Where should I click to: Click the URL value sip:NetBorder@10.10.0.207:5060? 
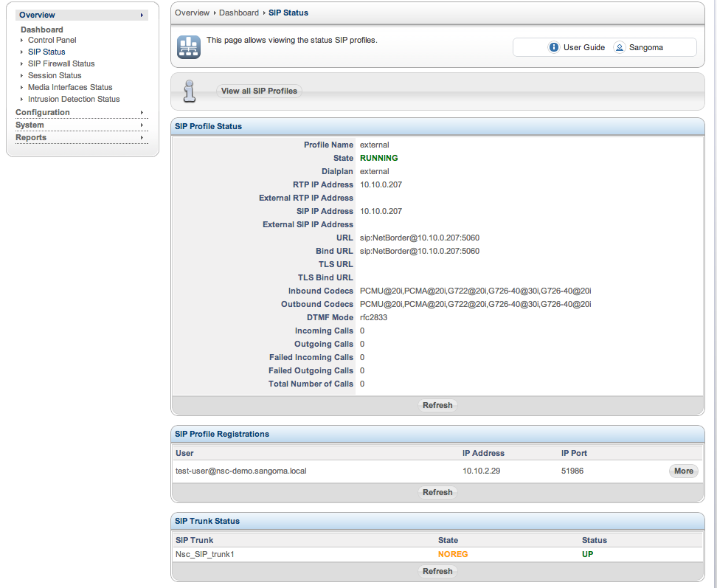pos(420,238)
